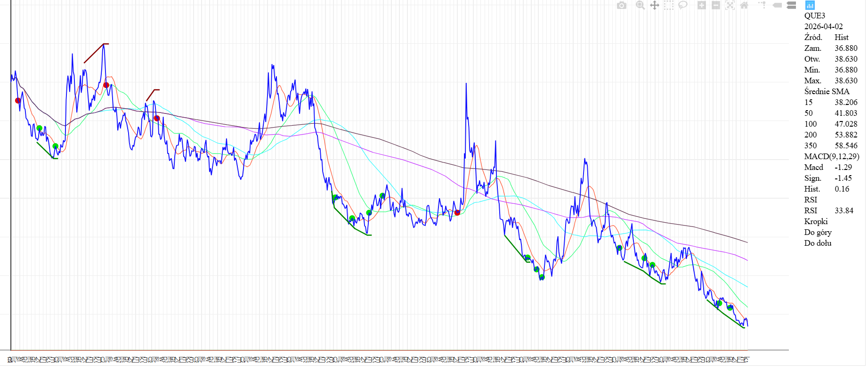
Task: Enable show closest data on hover
Action: (777, 5)
